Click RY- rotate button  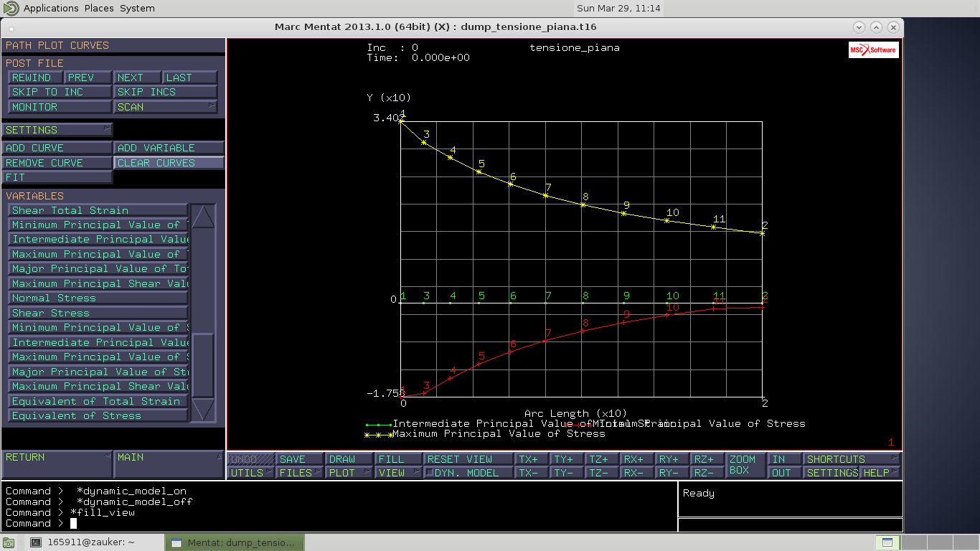pos(673,473)
